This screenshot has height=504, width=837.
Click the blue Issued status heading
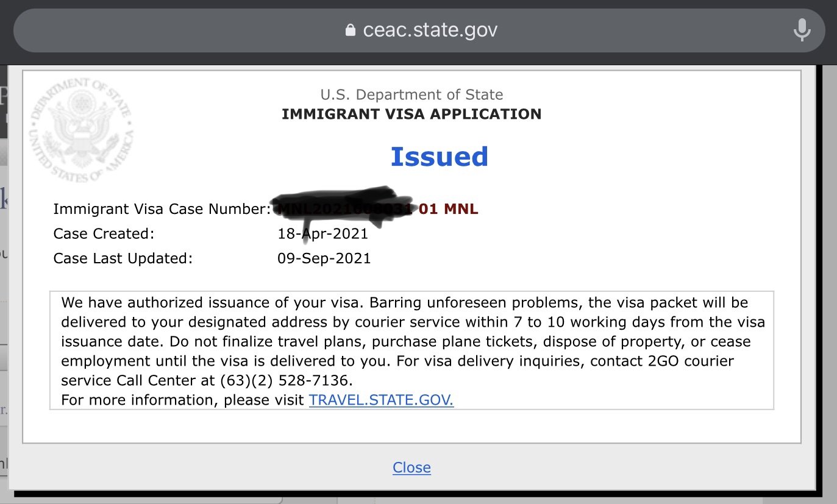(x=439, y=157)
